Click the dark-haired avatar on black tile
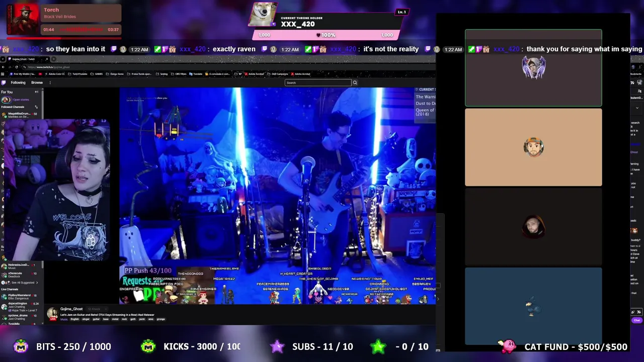This screenshot has height=362, width=644. point(533,227)
